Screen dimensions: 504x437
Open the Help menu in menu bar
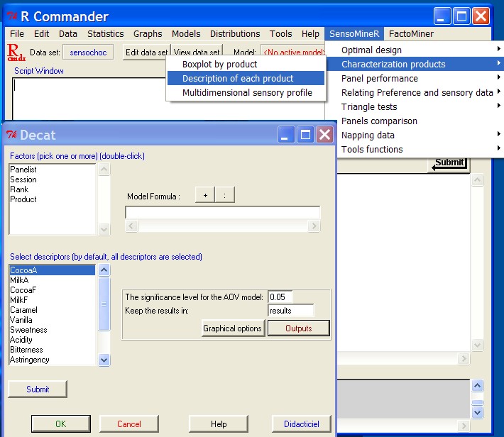[x=310, y=34]
